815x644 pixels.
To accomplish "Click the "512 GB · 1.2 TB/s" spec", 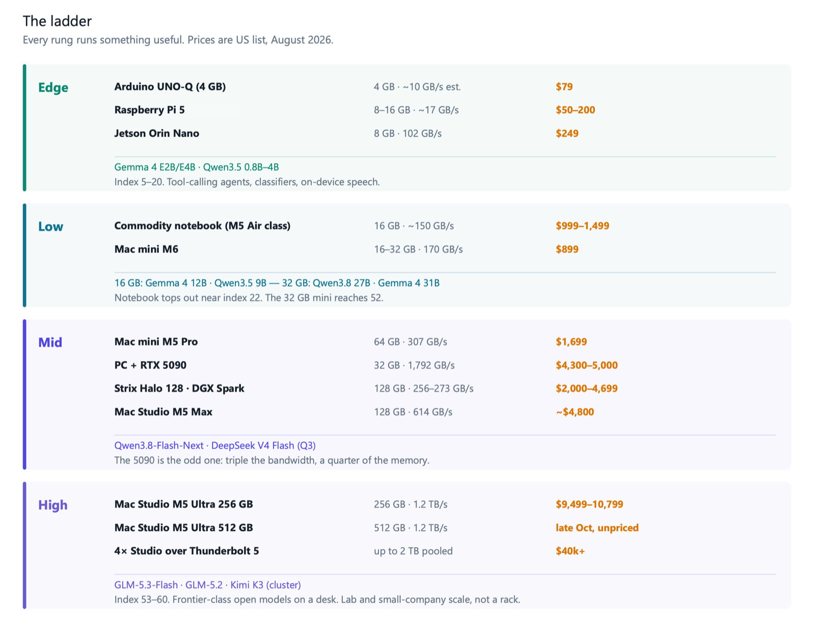I will (x=411, y=527).
